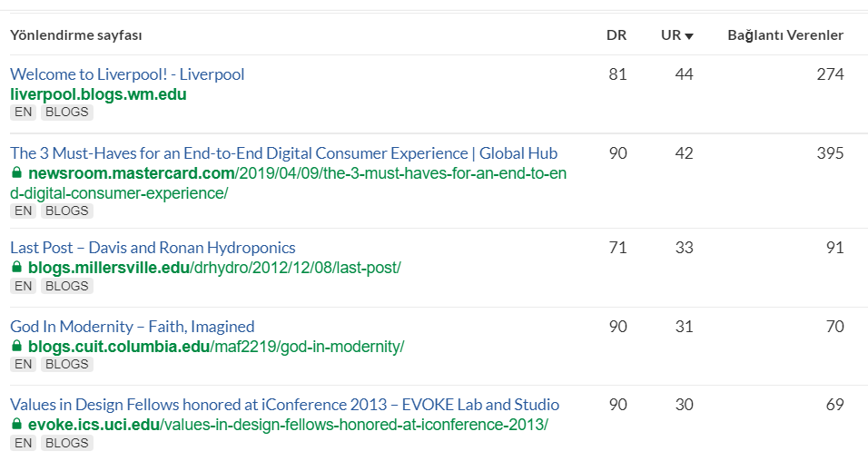868x461 pixels.
Task: Sort table by DR column header
Action: tap(616, 34)
